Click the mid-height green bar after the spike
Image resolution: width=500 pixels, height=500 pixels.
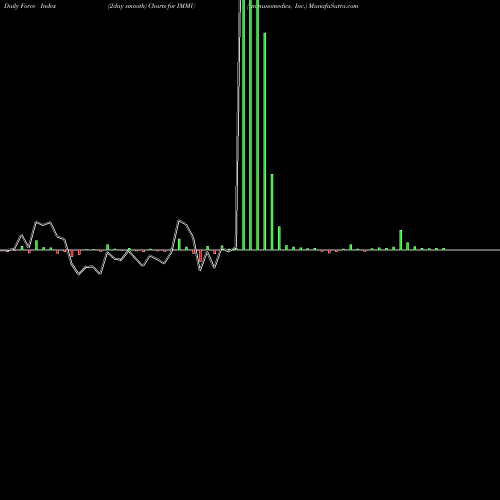[272, 212]
